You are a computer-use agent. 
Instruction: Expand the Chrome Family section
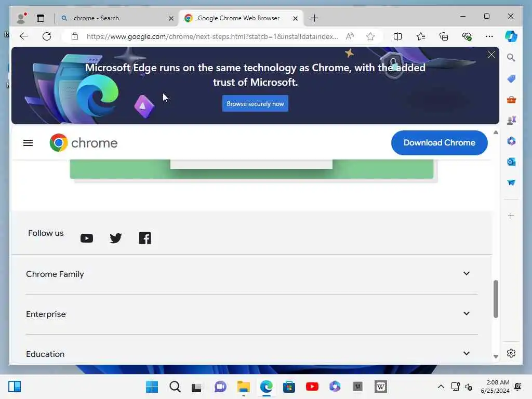(x=252, y=274)
